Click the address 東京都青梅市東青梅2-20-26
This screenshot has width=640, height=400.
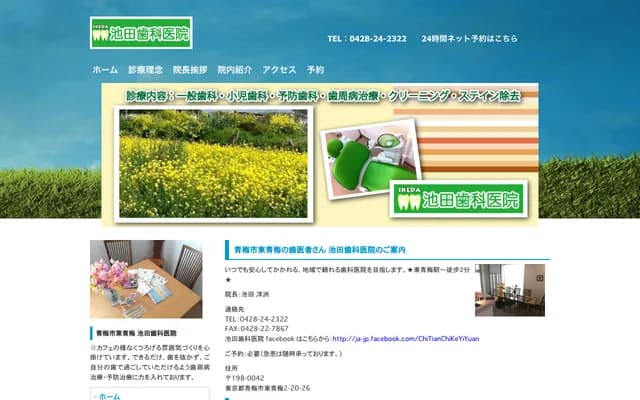[x=267, y=388]
